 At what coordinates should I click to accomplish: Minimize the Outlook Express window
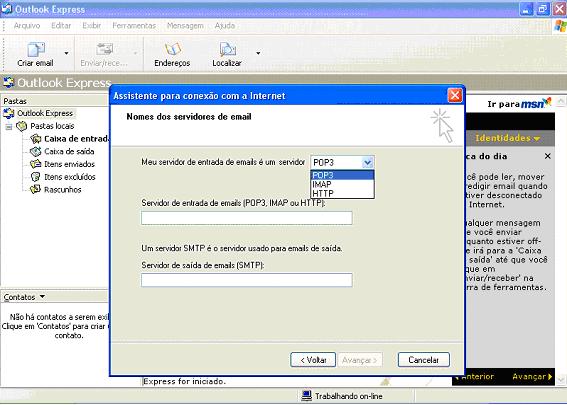click(526, 9)
